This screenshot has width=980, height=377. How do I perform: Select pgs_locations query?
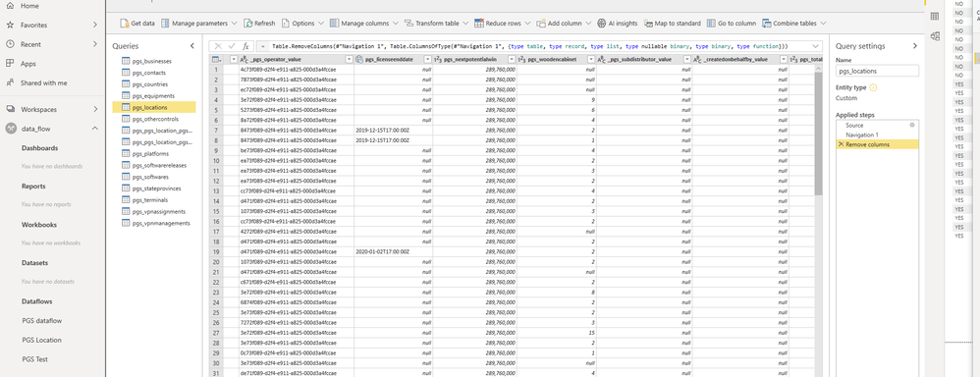pos(154,108)
